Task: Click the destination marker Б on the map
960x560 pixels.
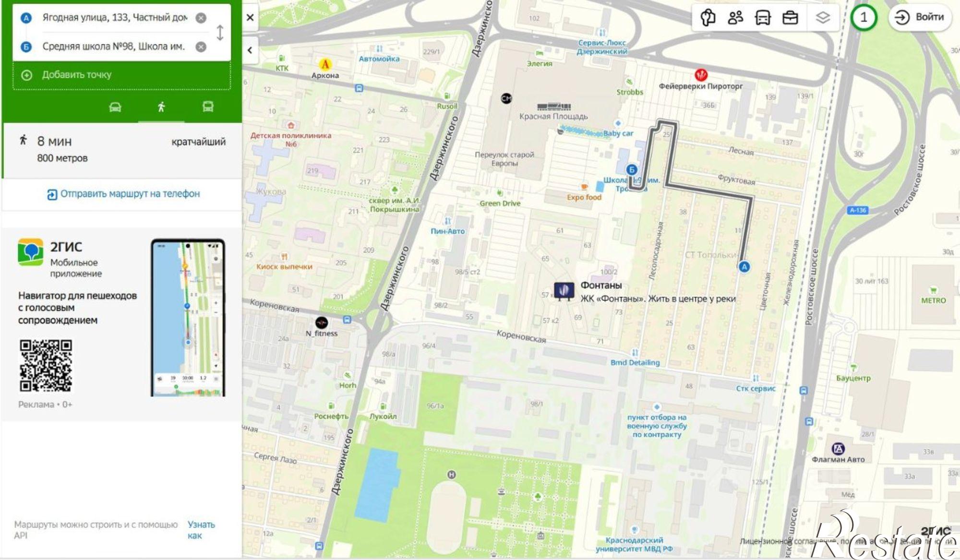Action: coord(632,169)
